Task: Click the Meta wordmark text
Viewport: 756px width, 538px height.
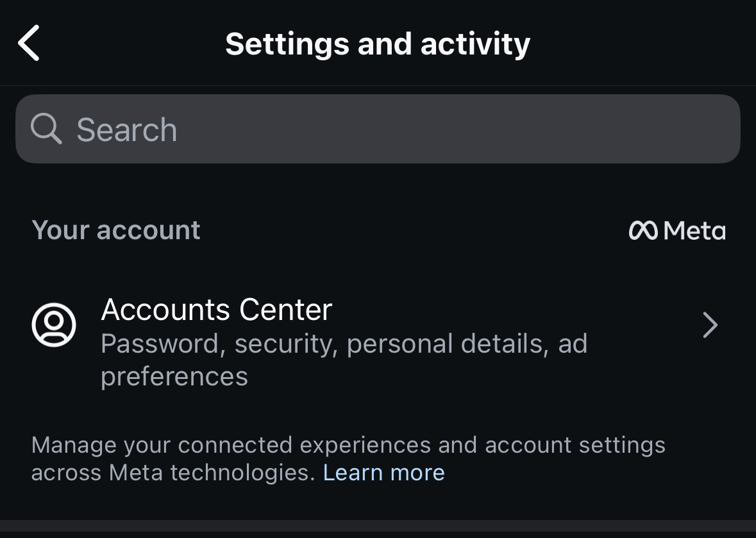Action: coord(694,231)
